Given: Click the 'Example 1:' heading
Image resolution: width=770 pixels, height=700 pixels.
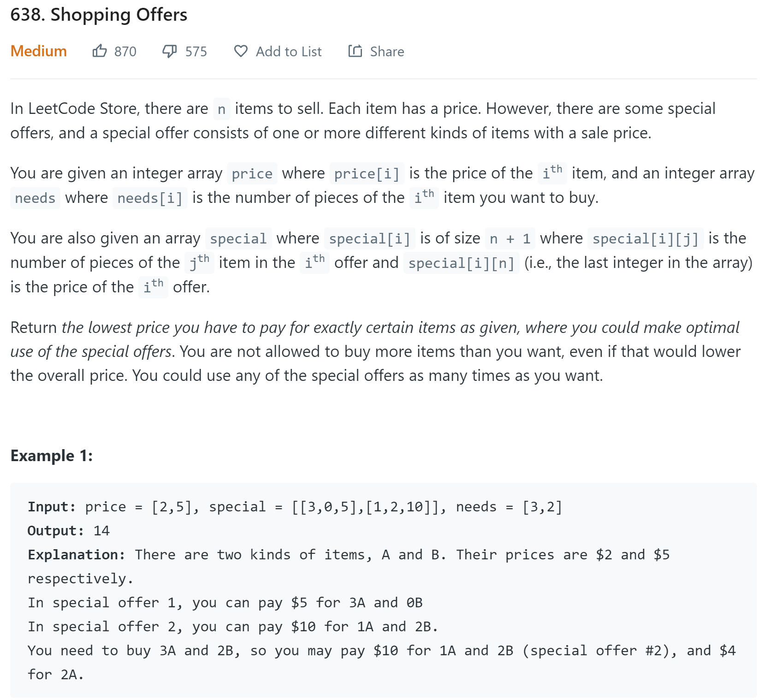Looking at the screenshot, I should (x=52, y=456).
